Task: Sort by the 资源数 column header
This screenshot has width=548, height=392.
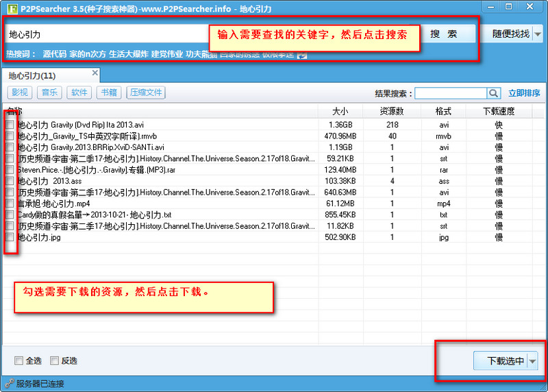Action: point(392,111)
